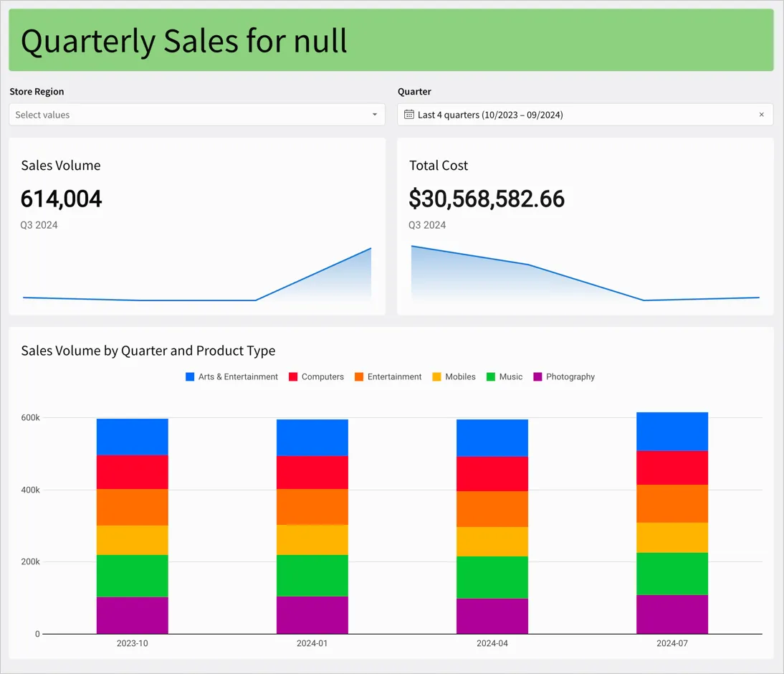Click the Total Cost value $30,568,582.66
This screenshot has height=674, width=784.
[487, 199]
